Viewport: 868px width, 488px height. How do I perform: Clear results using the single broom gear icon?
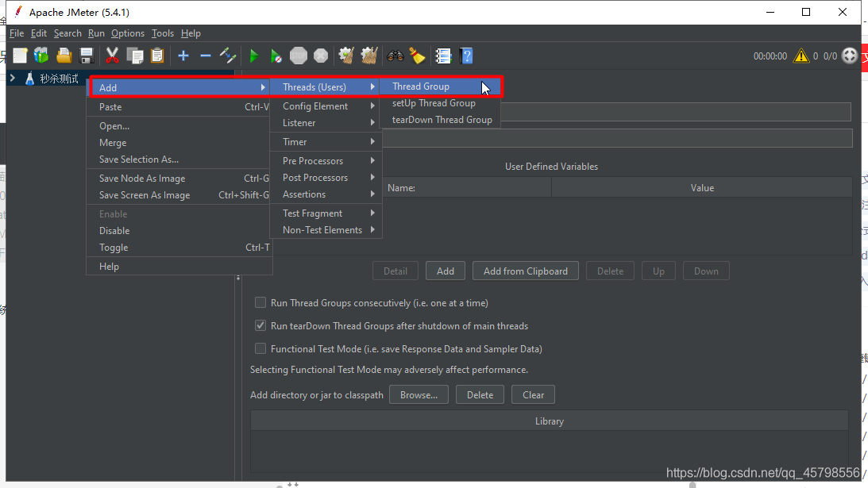[x=346, y=56]
